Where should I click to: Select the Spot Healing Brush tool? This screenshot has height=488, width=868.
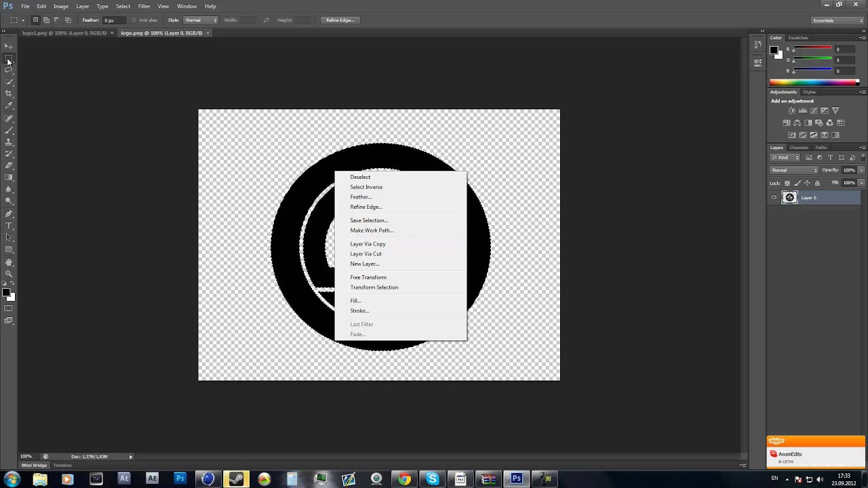(9, 118)
